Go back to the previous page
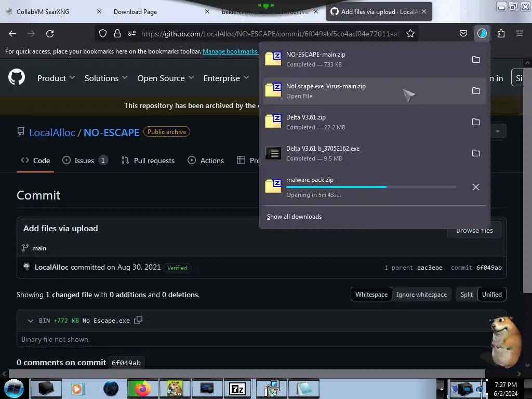 (x=12, y=34)
